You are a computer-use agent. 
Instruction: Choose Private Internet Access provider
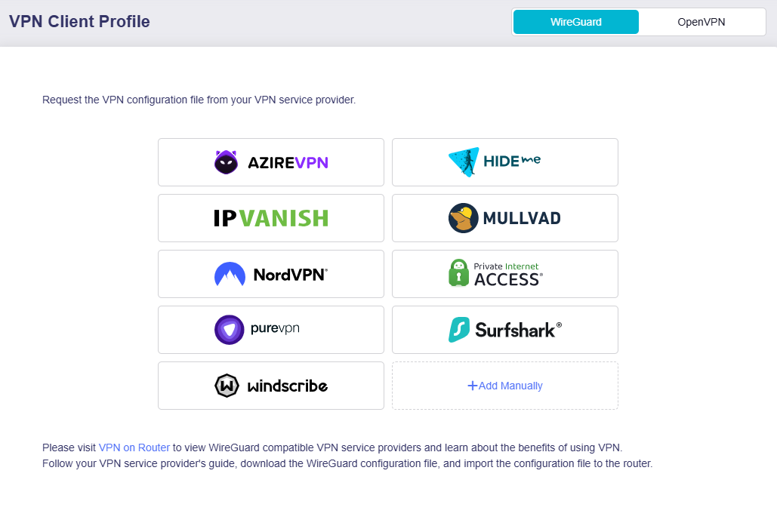504,273
